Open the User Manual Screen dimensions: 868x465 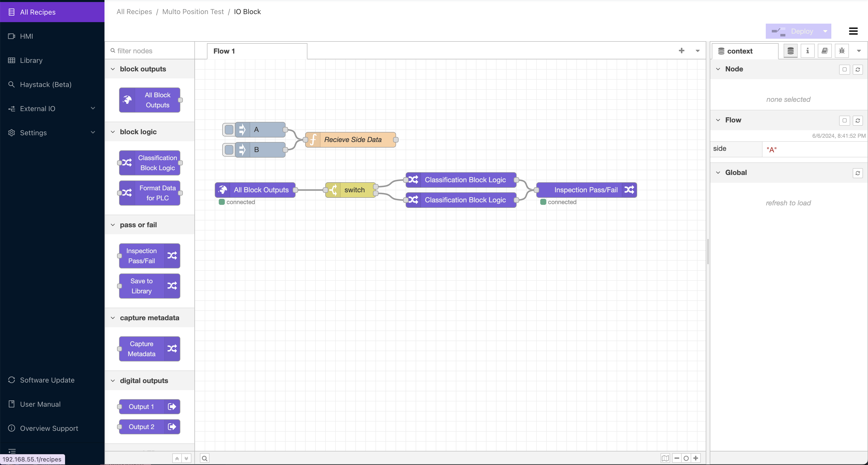[x=40, y=404]
